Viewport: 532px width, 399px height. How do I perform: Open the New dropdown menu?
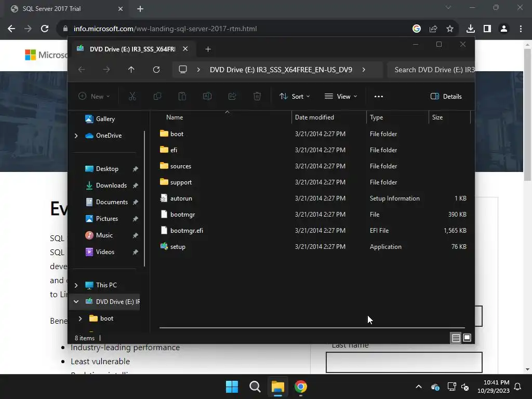tap(94, 96)
